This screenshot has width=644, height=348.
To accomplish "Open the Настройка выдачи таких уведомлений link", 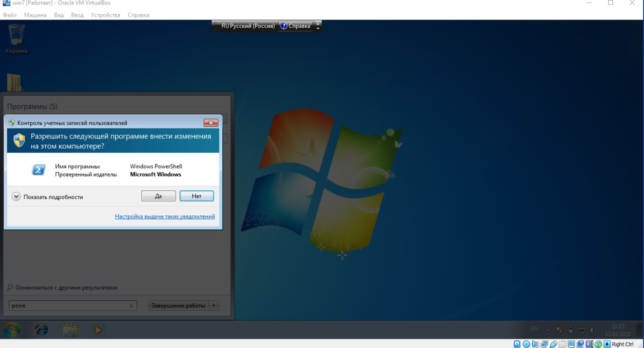I will (165, 217).
